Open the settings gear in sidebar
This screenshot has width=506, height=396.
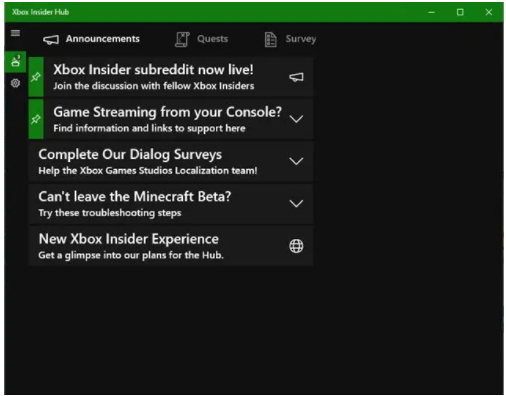point(15,83)
